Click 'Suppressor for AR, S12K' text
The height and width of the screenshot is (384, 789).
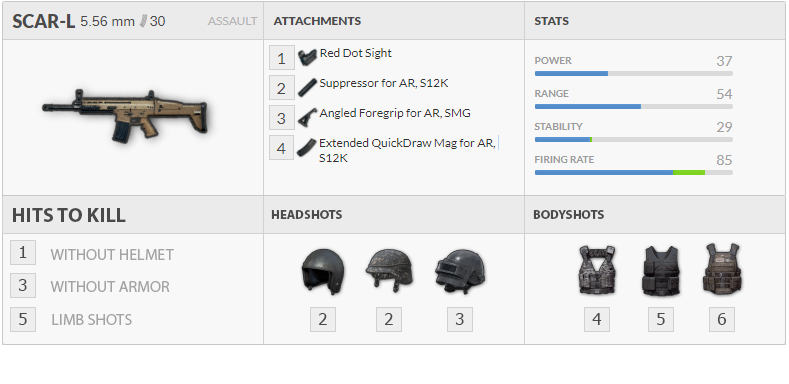tap(384, 84)
